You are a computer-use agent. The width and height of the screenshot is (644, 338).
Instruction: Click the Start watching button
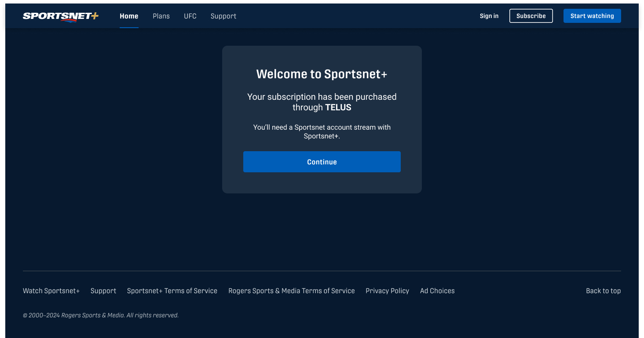pyautogui.click(x=592, y=16)
